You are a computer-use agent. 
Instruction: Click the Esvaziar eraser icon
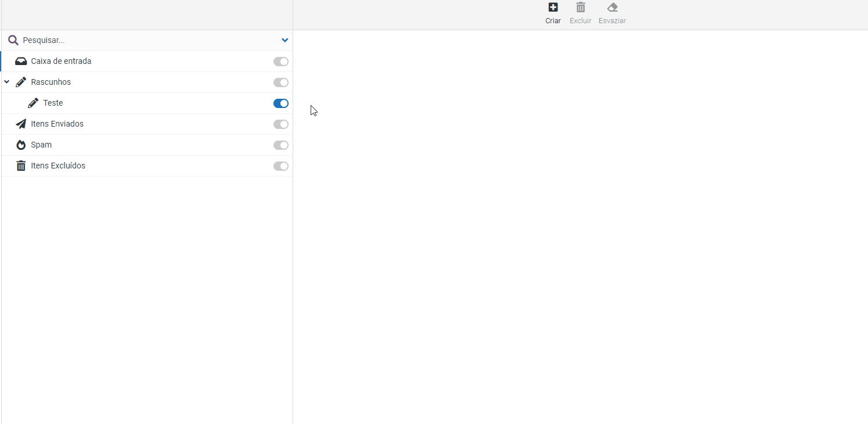click(x=613, y=8)
